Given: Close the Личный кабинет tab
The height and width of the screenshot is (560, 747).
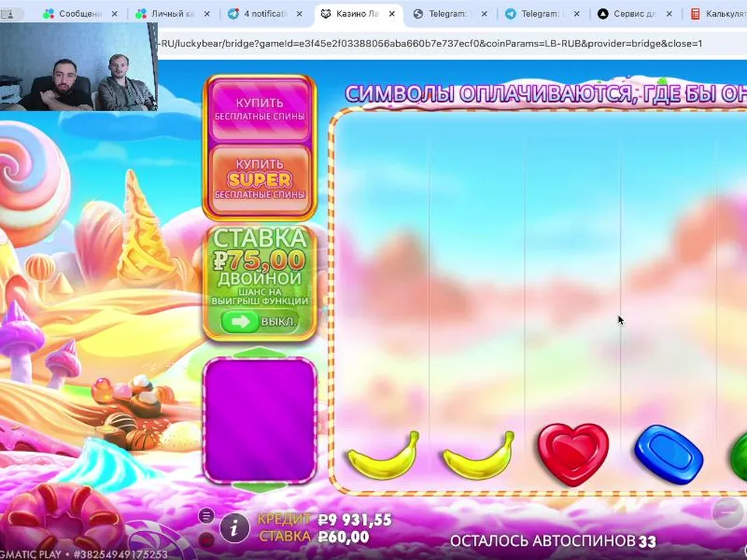Looking at the screenshot, I should coord(207,14).
